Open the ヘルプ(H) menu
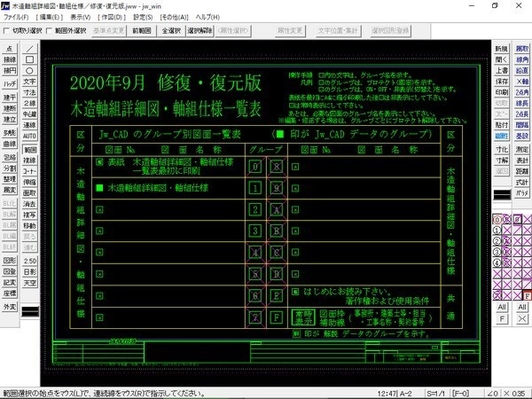The height and width of the screenshot is (399, 532). [x=207, y=17]
